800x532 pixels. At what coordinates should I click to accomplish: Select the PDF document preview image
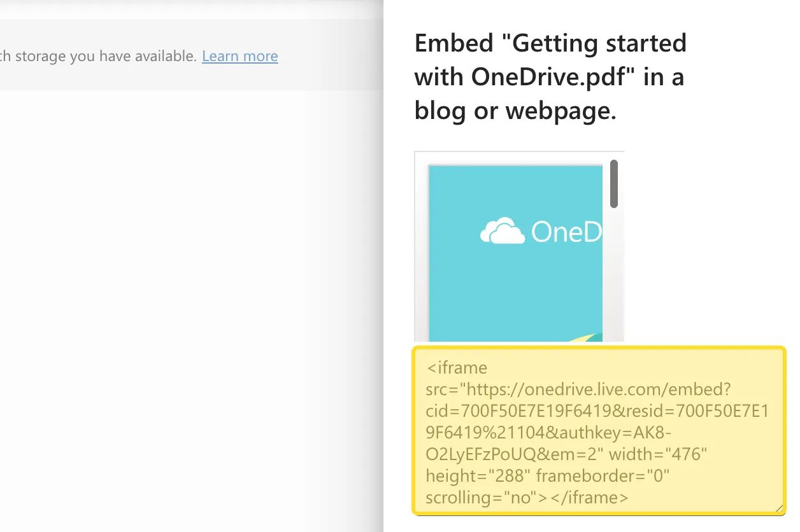coord(515,255)
